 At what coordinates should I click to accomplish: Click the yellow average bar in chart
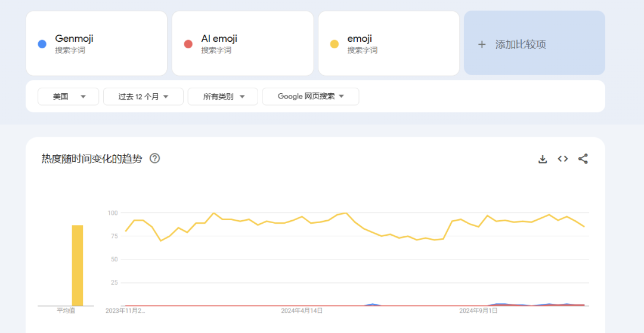click(x=78, y=265)
